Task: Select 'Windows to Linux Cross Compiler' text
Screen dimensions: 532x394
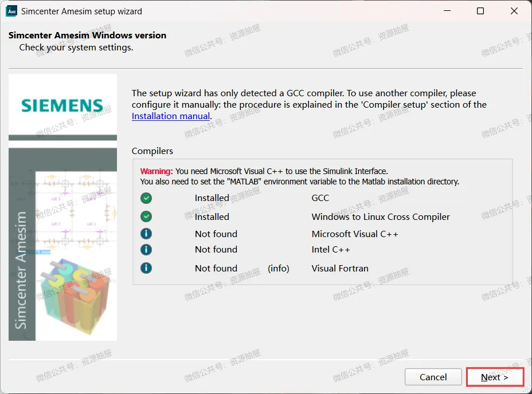Action: point(381,216)
